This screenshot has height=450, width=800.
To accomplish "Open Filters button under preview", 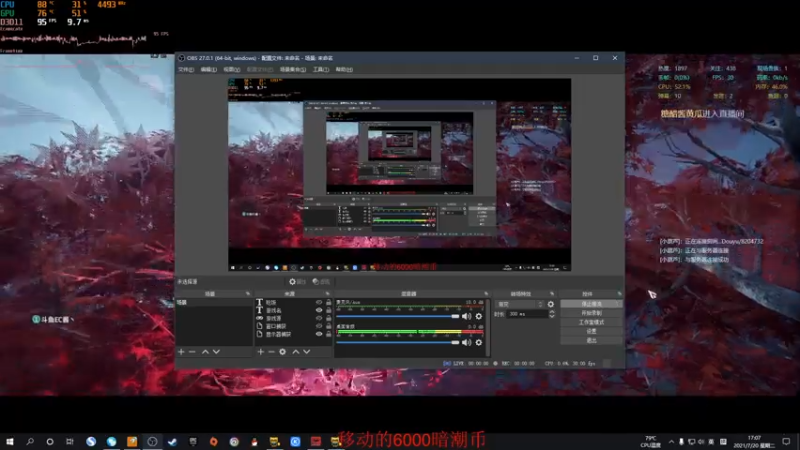I will tap(321, 282).
